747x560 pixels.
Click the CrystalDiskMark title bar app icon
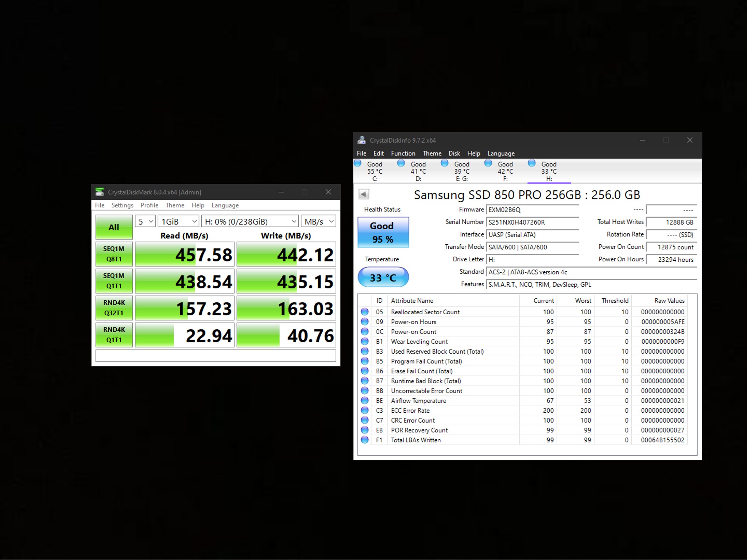pos(100,192)
